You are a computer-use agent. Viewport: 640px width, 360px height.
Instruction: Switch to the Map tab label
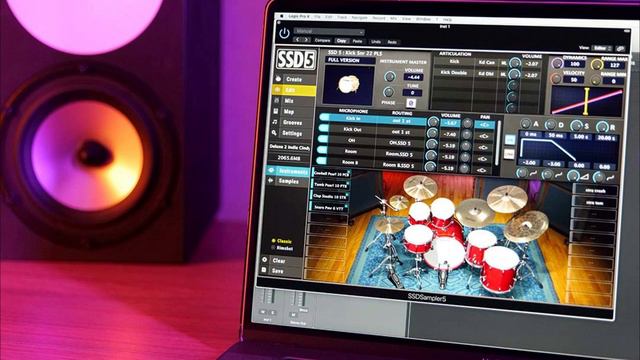pyautogui.click(x=289, y=112)
